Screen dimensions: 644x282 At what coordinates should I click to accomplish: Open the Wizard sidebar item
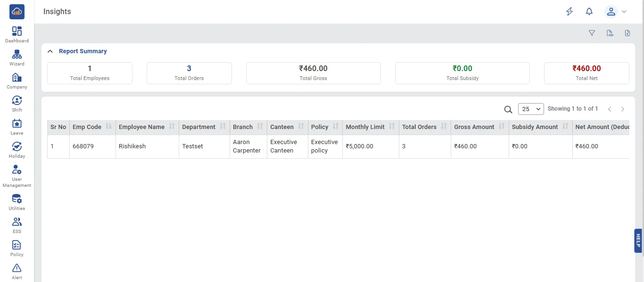click(17, 58)
